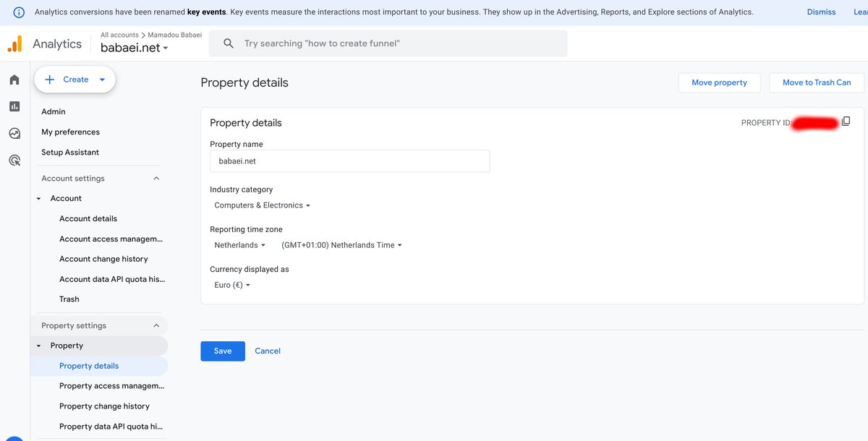
Task: Open Account access management
Action: pos(111,239)
